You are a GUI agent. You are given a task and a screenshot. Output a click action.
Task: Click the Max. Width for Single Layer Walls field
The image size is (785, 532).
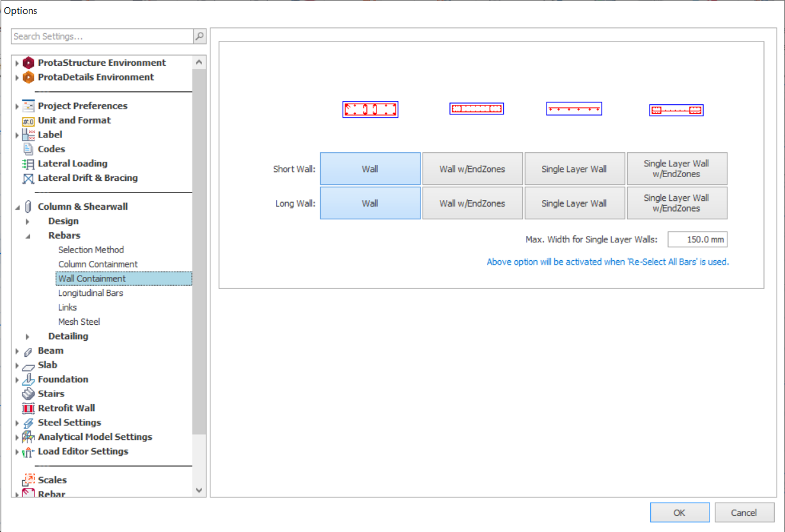point(697,240)
